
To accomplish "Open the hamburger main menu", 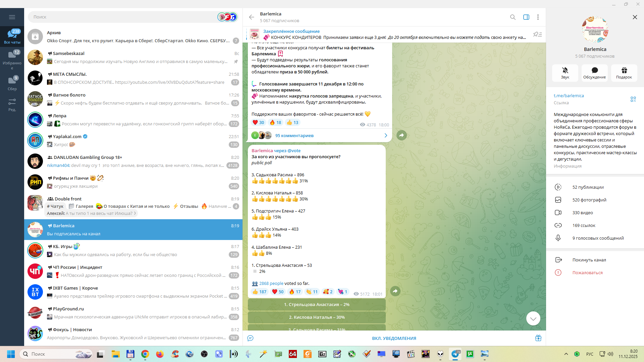I will [x=12, y=17].
